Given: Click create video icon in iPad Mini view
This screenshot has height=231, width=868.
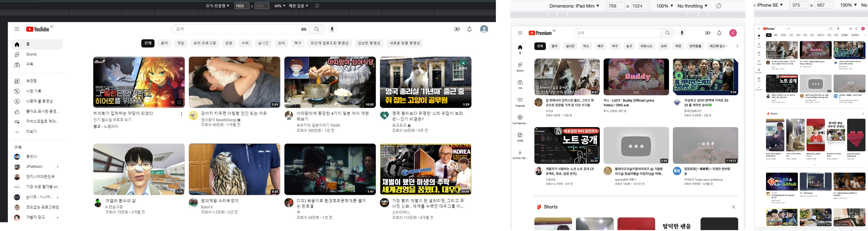Looking at the screenshot, I should tap(708, 33).
